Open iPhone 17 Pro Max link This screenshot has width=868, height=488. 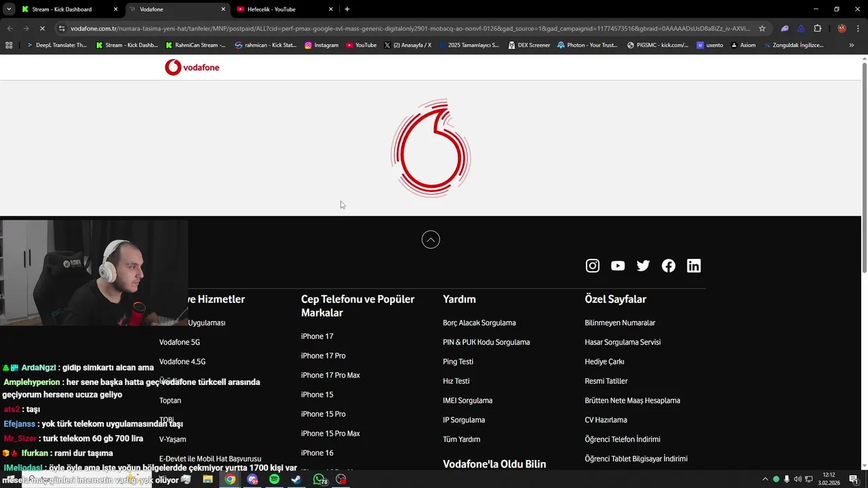pyautogui.click(x=330, y=375)
